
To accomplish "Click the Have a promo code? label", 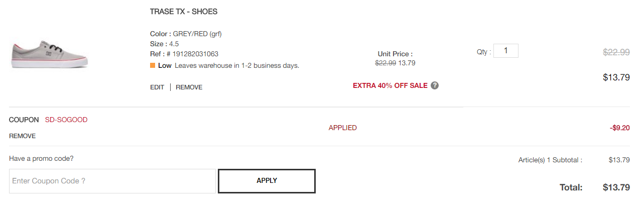I will click(41, 159).
